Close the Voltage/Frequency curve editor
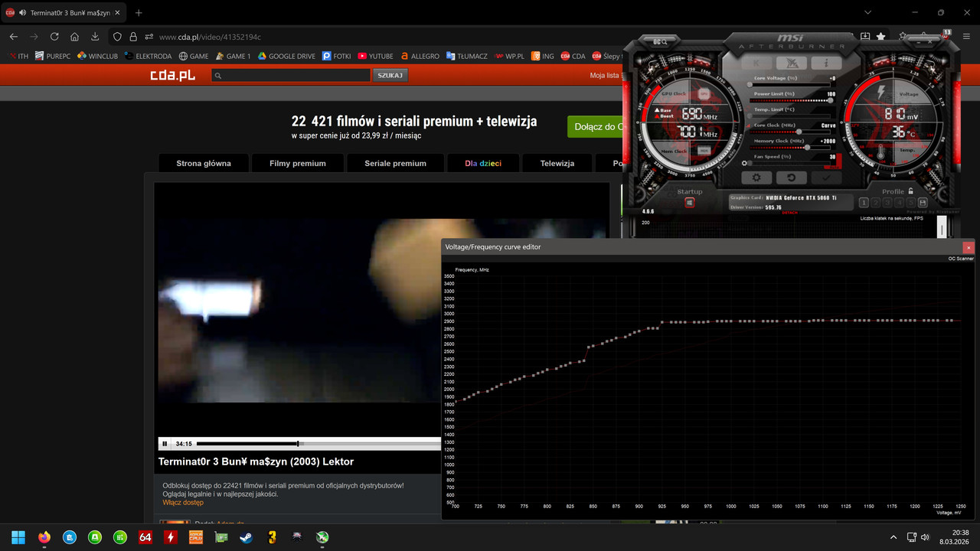 (969, 247)
